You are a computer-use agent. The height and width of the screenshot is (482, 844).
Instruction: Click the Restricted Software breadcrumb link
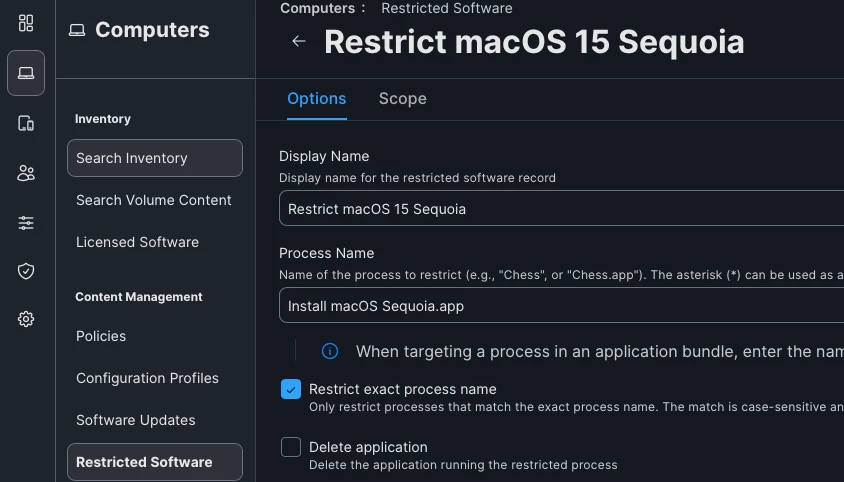point(447,8)
